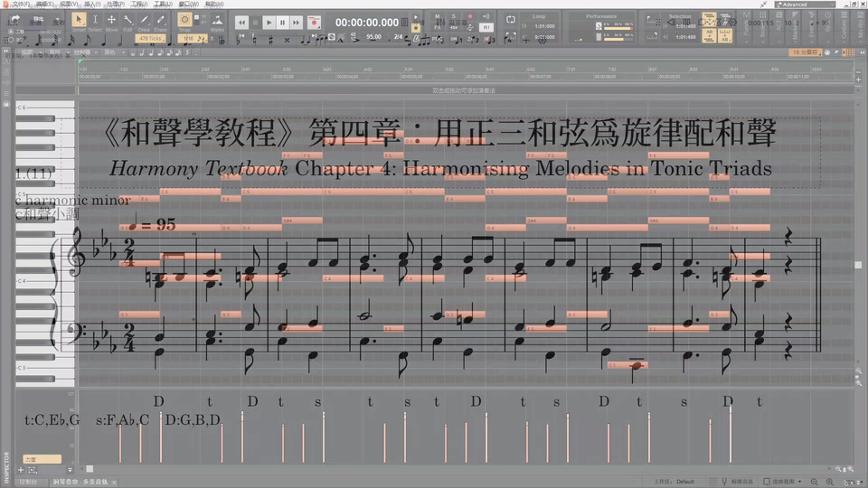Open the 16分音符 note value dropdown
Viewport: 868px width, 488px height.
click(806, 52)
